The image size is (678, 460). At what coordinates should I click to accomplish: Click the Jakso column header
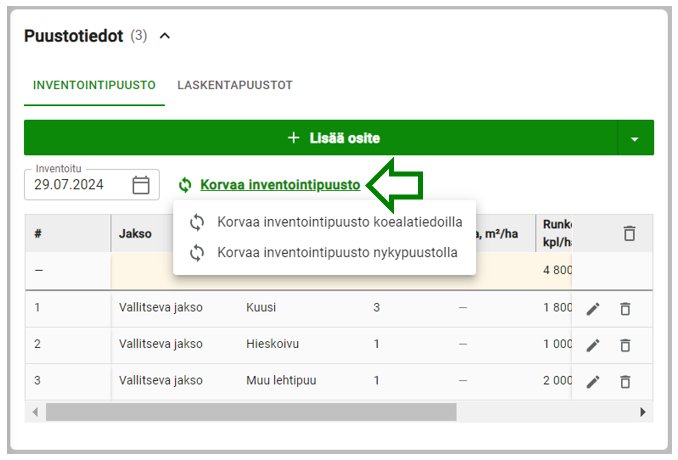(135, 234)
